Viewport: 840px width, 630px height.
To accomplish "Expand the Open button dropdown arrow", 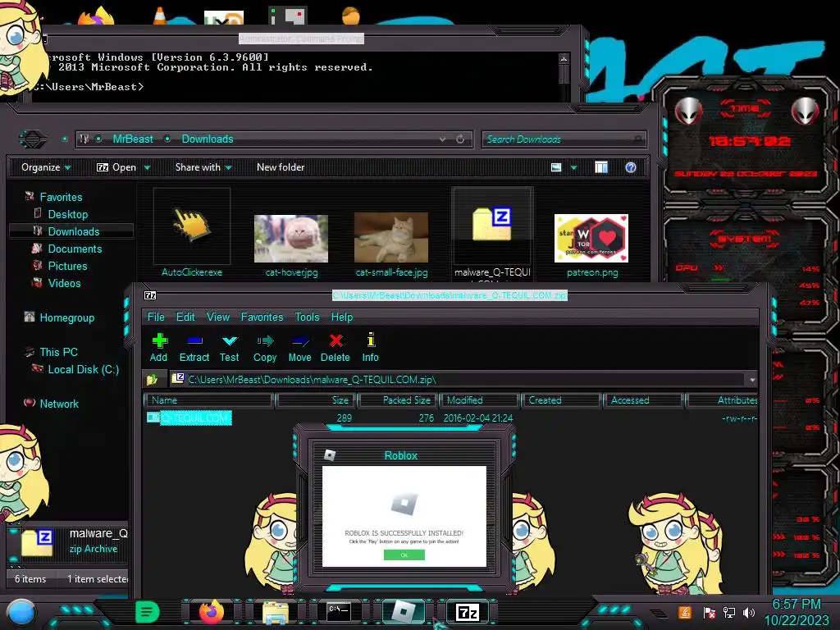I will coord(147,167).
